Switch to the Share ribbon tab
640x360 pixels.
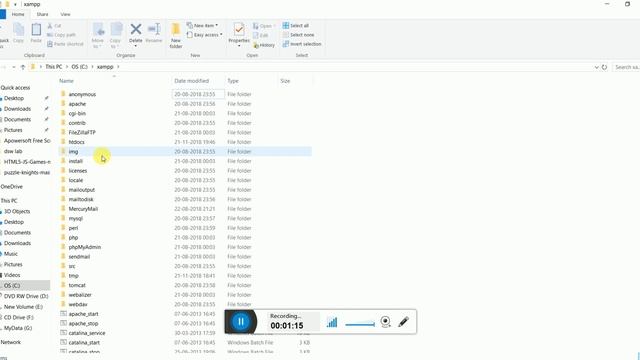point(42,14)
